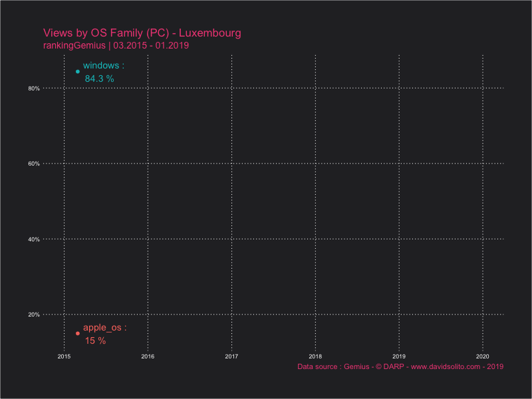Click the teal windows data point
532x399 pixels.
click(78, 72)
